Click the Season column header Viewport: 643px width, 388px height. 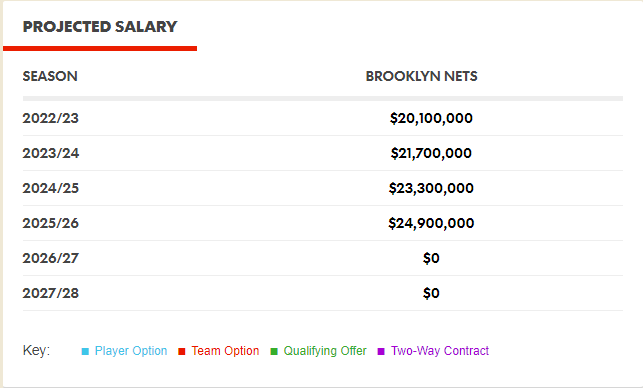tap(50, 76)
